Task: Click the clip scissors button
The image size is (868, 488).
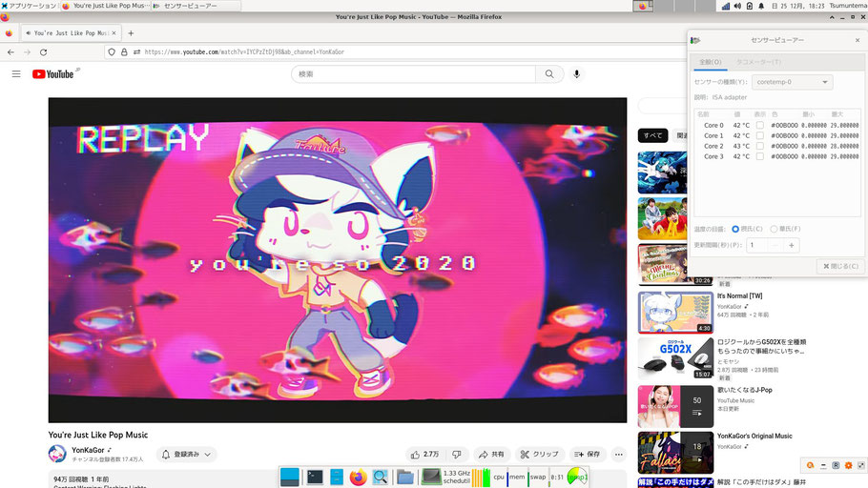Action: click(x=540, y=455)
